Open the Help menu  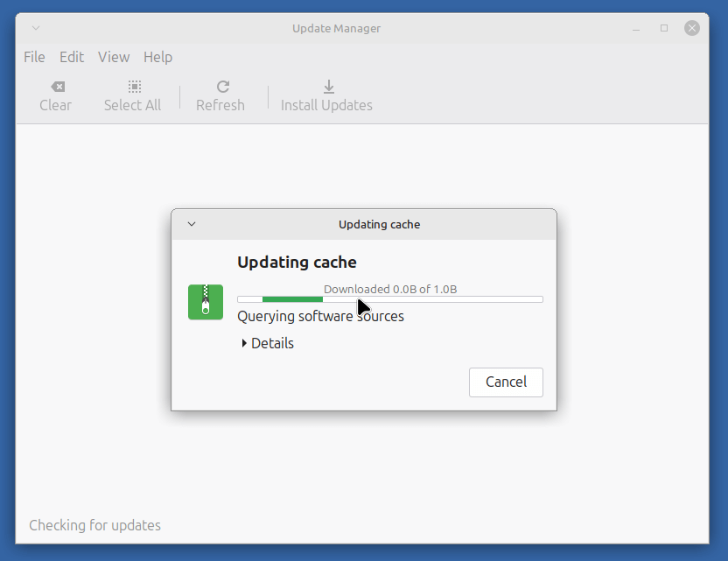point(157,57)
